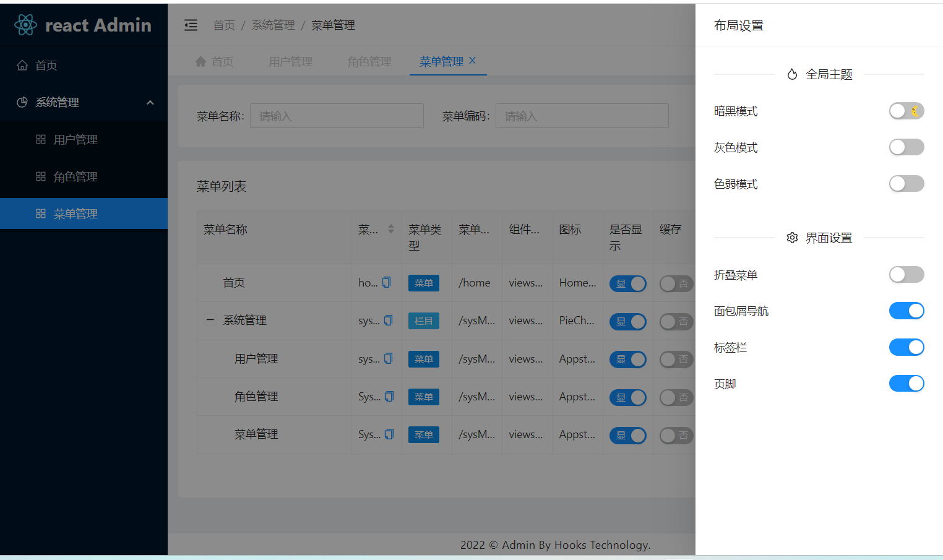Click the grid icon beside 用户管理 in sidebar
Viewport: 943px width, 560px height.
41,139
